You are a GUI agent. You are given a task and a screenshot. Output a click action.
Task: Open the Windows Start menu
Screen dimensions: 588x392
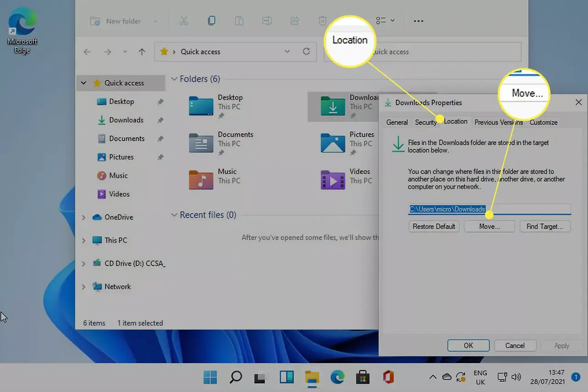point(210,377)
